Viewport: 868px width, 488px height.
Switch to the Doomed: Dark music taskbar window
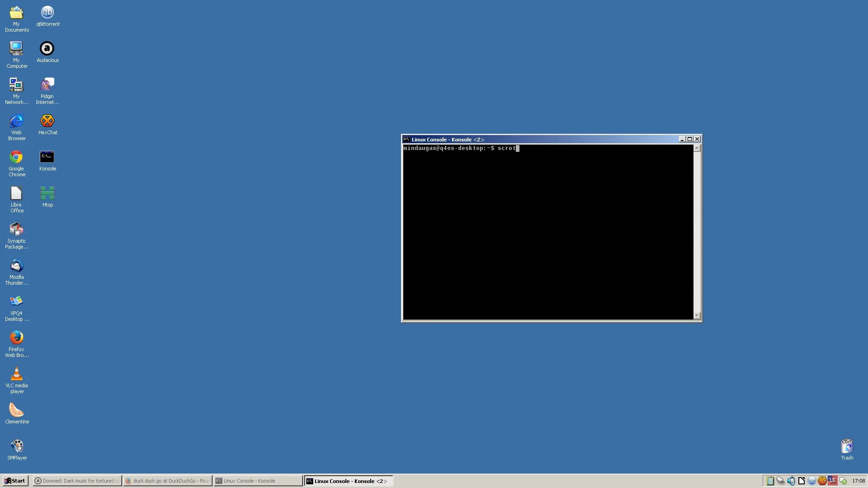(77, 481)
